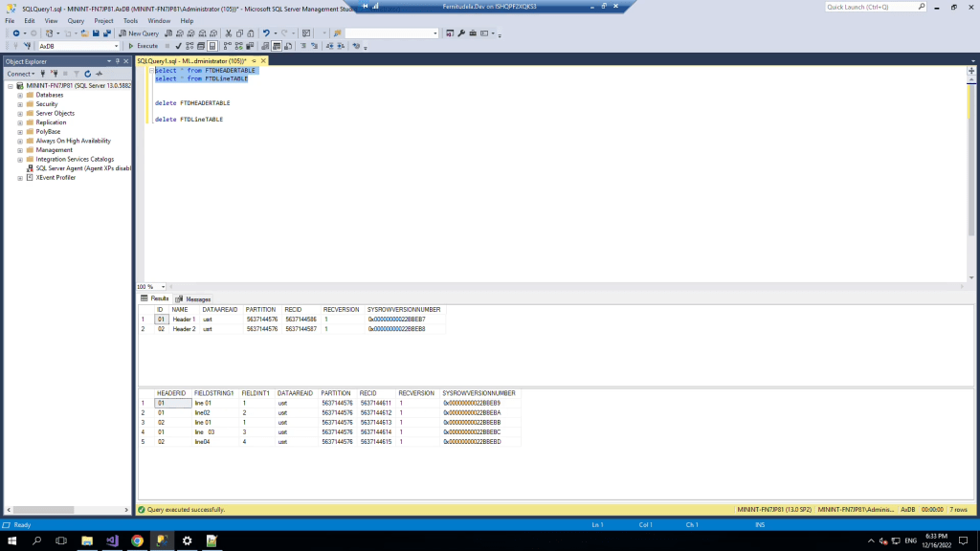Switch to the Messages tab

click(194, 298)
